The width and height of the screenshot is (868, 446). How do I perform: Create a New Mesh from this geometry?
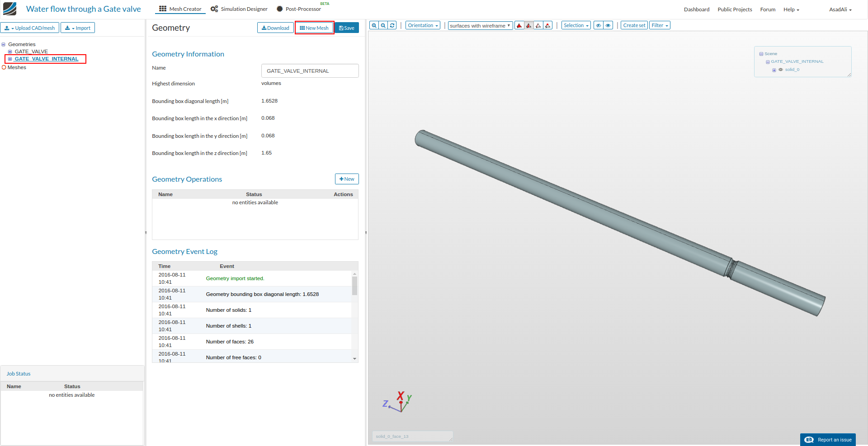314,28
